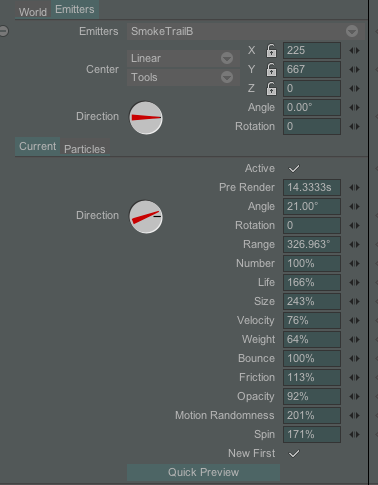Screen dimensions: 378x485
Task: Toggle the Y coordinate lock icon
Action: 271,70
